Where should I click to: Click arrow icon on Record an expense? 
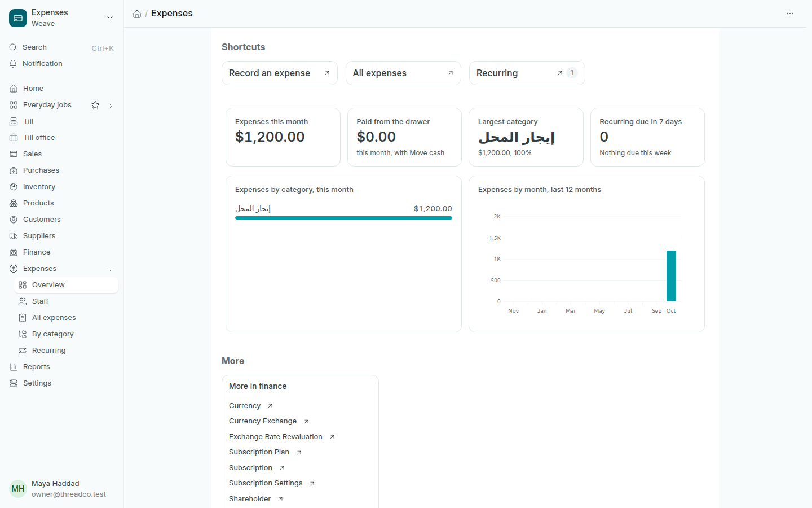pyautogui.click(x=327, y=73)
